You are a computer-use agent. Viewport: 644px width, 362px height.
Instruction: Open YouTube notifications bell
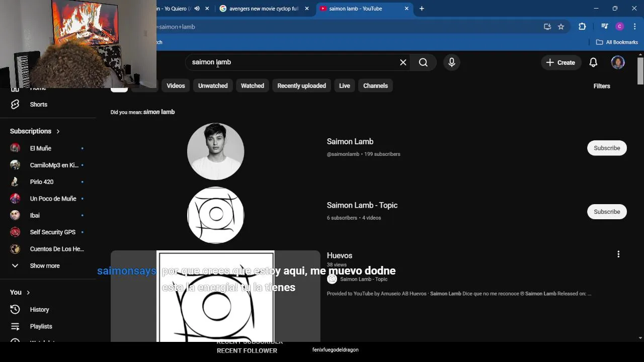point(593,62)
